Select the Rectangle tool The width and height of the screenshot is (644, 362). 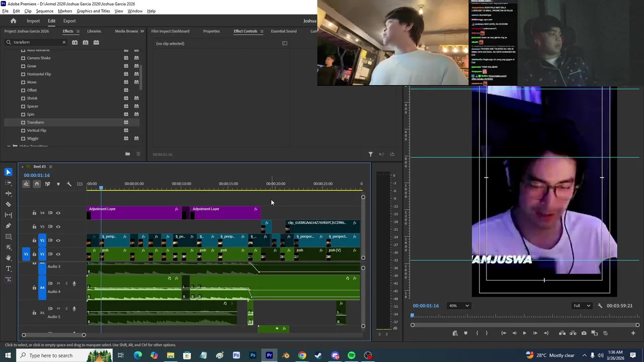point(8,236)
